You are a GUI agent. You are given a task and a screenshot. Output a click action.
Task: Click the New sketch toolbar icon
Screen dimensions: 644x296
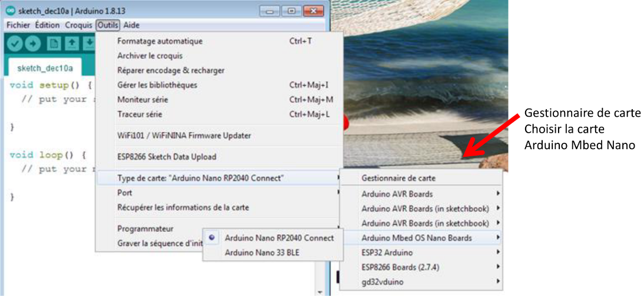coord(54,44)
